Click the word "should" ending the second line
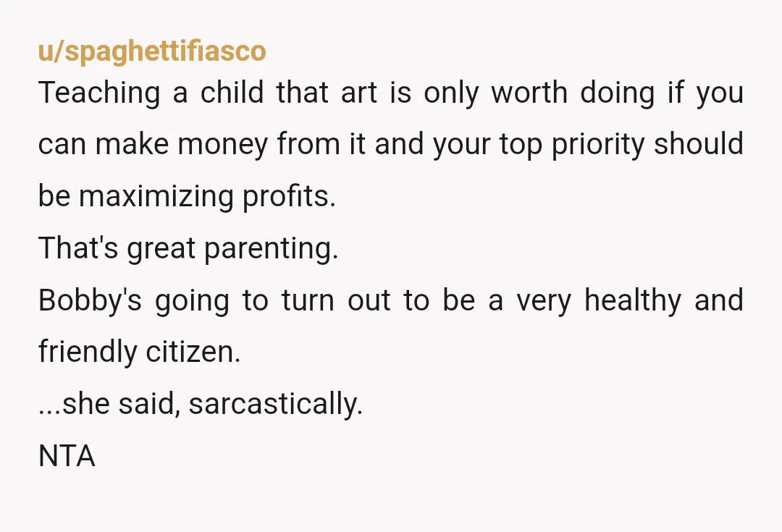 coord(699,143)
